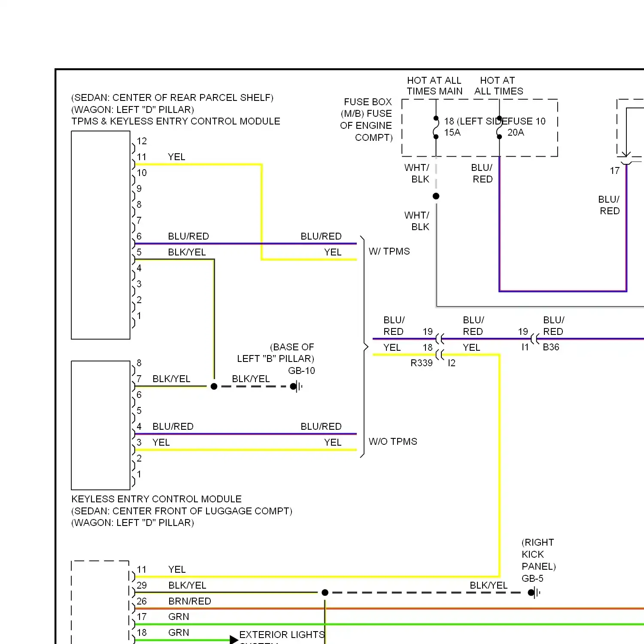
Task: Click the 'YEL' label at pin 11 of the top module
Action: point(176,157)
